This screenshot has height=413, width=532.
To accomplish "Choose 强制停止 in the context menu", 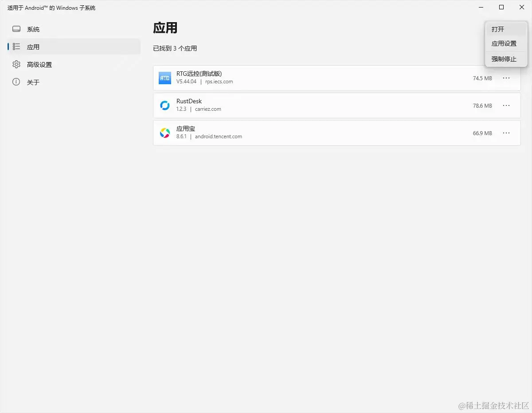I will click(506, 59).
